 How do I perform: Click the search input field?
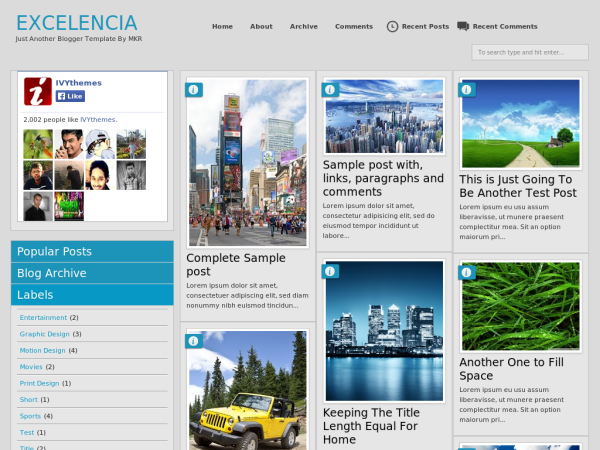click(x=530, y=52)
